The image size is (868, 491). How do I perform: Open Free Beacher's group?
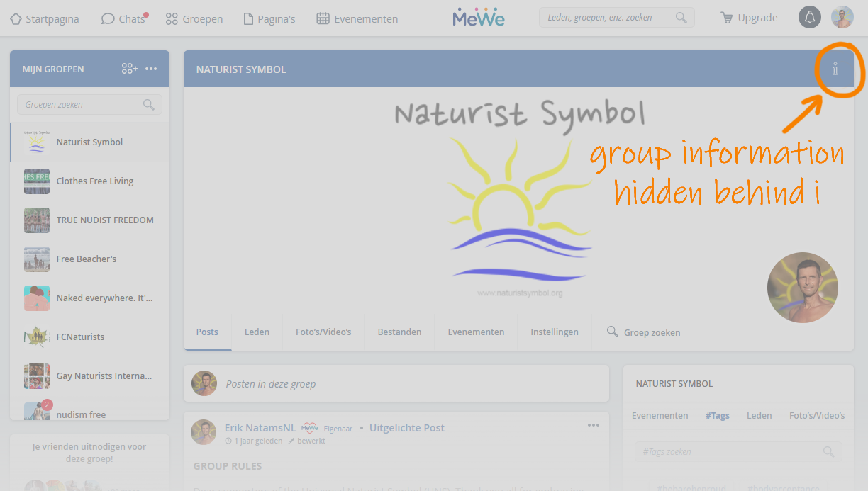[x=90, y=259]
